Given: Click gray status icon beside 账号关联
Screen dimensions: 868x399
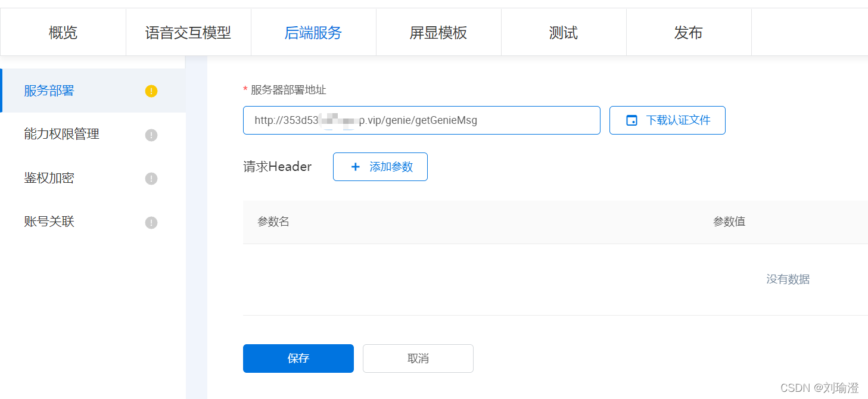Looking at the screenshot, I should (x=151, y=223).
